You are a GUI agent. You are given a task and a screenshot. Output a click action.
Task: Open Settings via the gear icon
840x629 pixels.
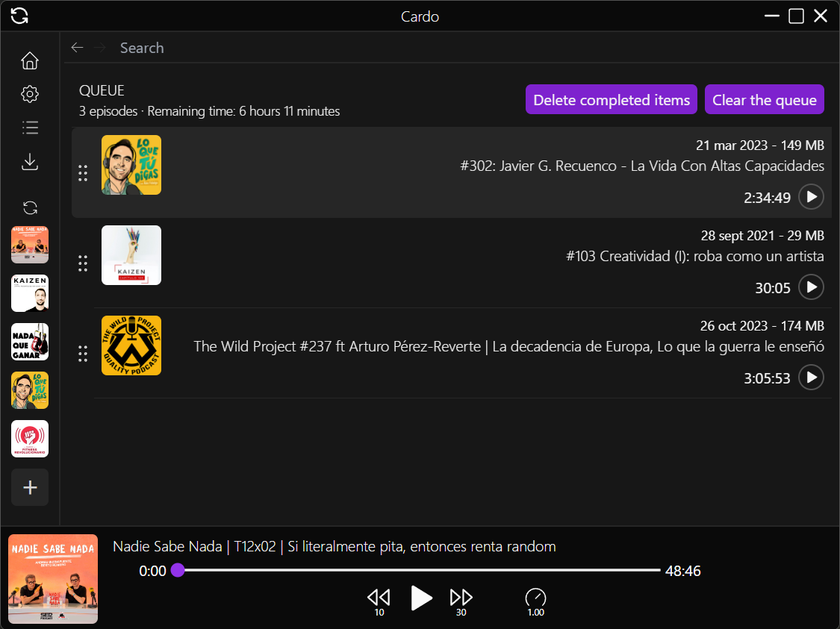29,94
